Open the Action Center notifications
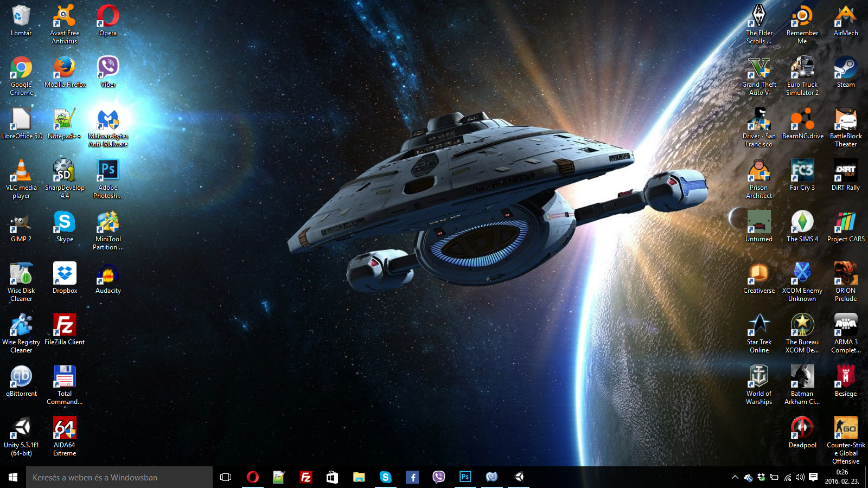Screen dimensions: 868x488 [813, 477]
